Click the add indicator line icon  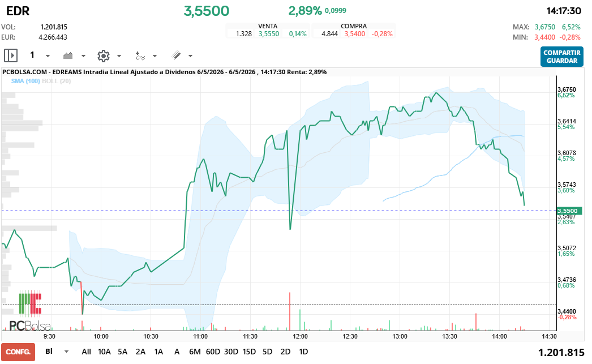(140, 56)
